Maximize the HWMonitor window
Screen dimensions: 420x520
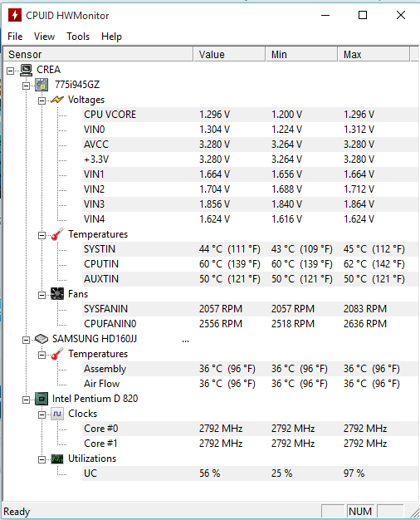pyautogui.click(x=363, y=15)
